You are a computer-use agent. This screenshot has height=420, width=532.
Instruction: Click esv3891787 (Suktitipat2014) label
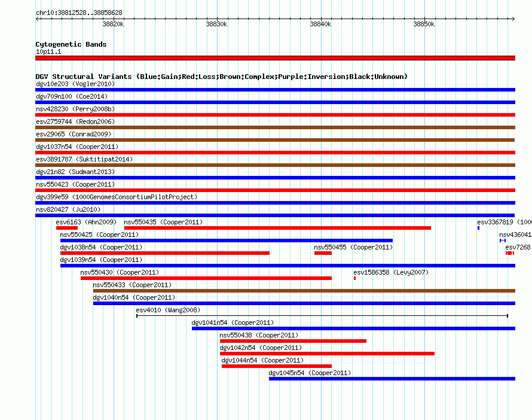click(x=84, y=159)
